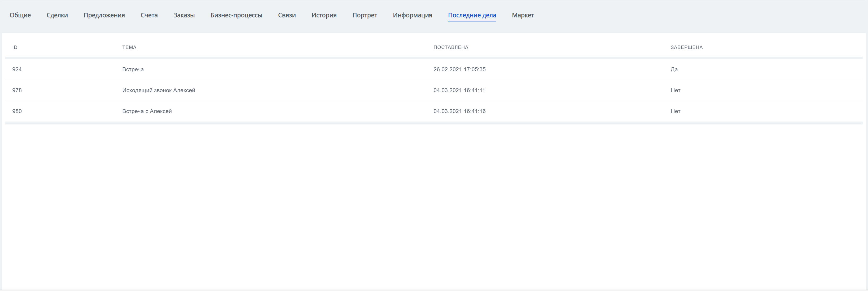Select the Заказы tab

coord(184,15)
